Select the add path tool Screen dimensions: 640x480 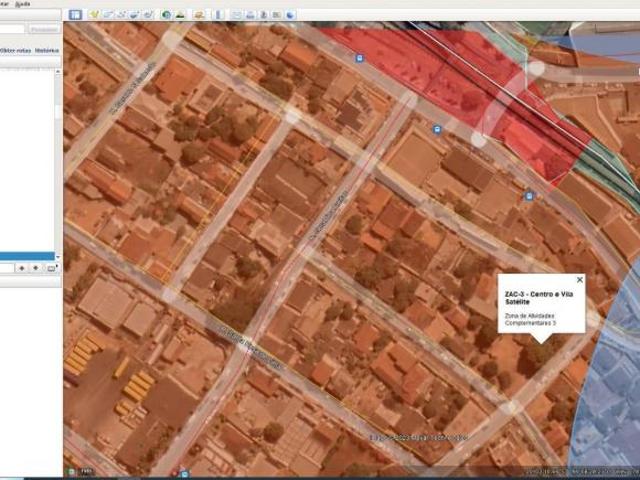click(121, 15)
